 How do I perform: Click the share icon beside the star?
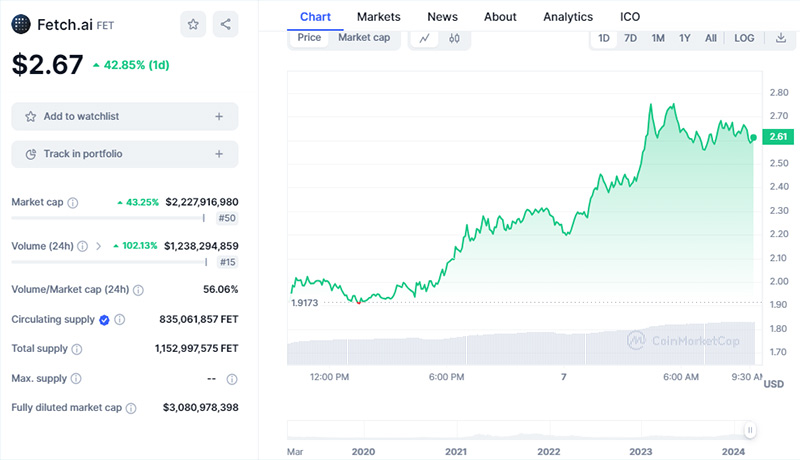point(226,24)
